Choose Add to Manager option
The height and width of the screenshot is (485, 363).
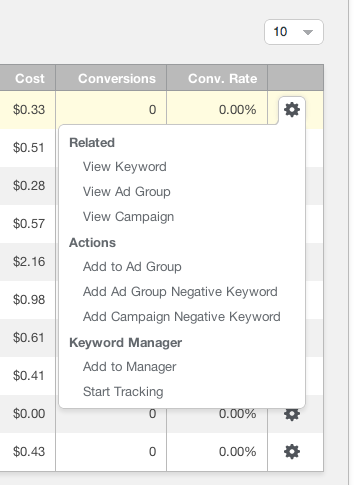pos(129,367)
